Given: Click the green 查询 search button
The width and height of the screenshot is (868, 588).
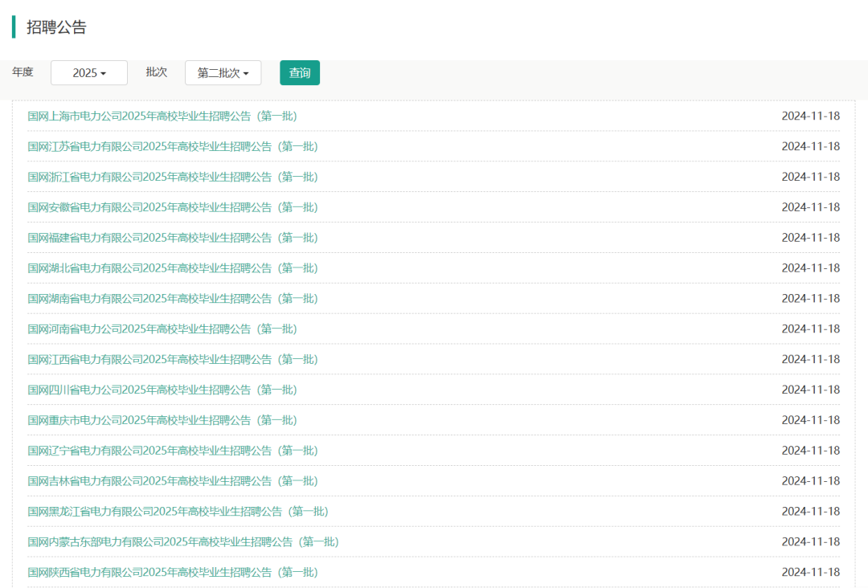Looking at the screenshot, I should pyautogui.click(x=299, y=72).
